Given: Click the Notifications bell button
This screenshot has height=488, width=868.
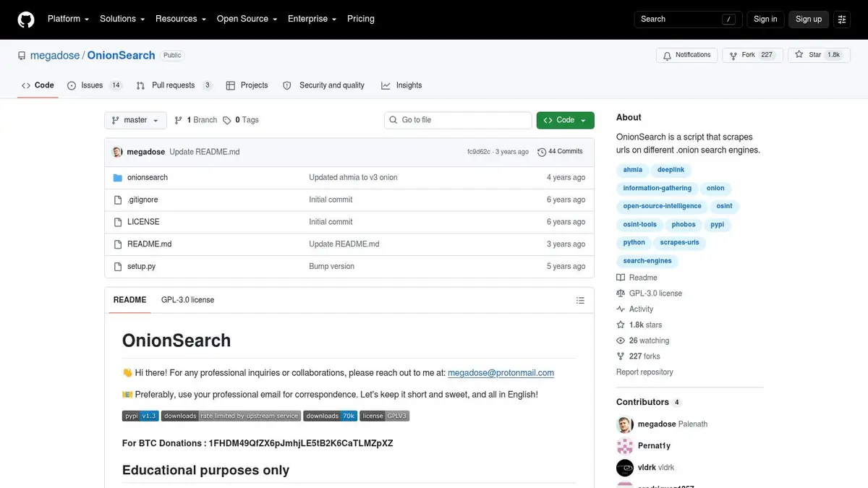Looking at the screenshot, I should [x=687, y=55].
